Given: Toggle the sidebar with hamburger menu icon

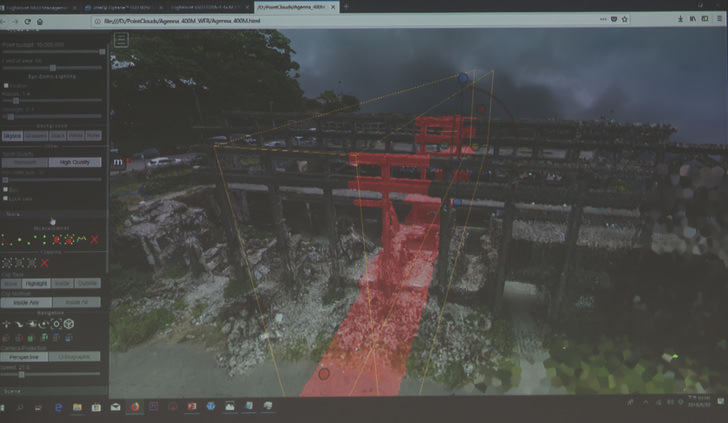Looking at the screenshot, I should coord(121,40).
